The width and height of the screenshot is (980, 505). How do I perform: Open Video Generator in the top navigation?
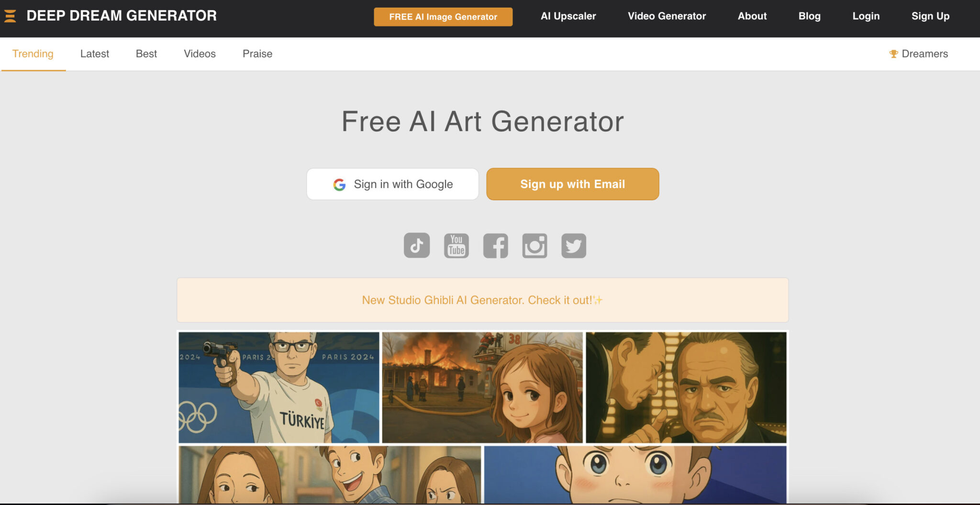(667, 16)
